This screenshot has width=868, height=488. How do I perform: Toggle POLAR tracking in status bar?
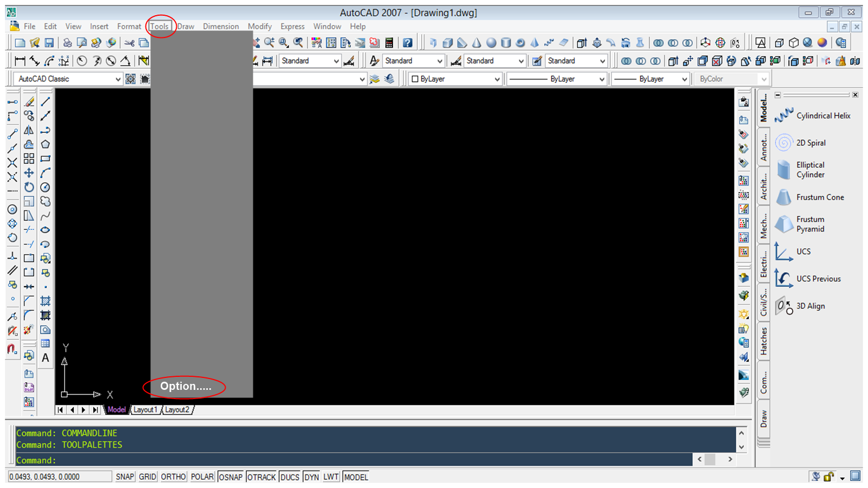pyautogui.click(x=202, y=477)
